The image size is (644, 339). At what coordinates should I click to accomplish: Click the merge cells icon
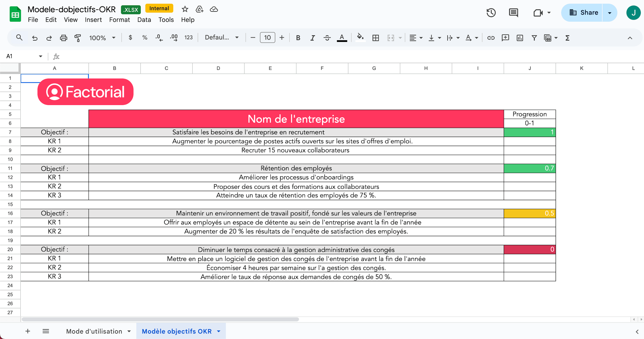(x=391, y=38)
